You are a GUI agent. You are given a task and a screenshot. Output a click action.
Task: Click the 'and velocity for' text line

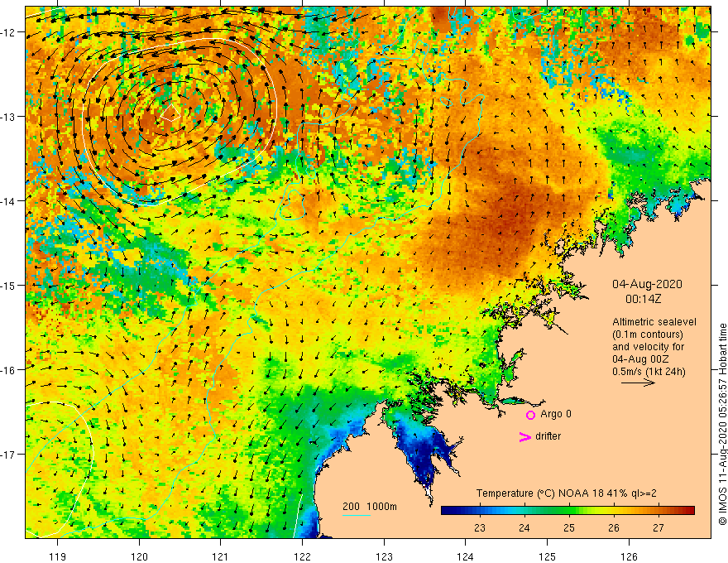(648, 347)
